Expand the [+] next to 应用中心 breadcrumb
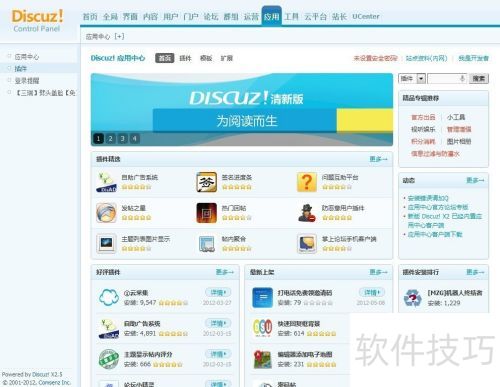 pos(119,36)
